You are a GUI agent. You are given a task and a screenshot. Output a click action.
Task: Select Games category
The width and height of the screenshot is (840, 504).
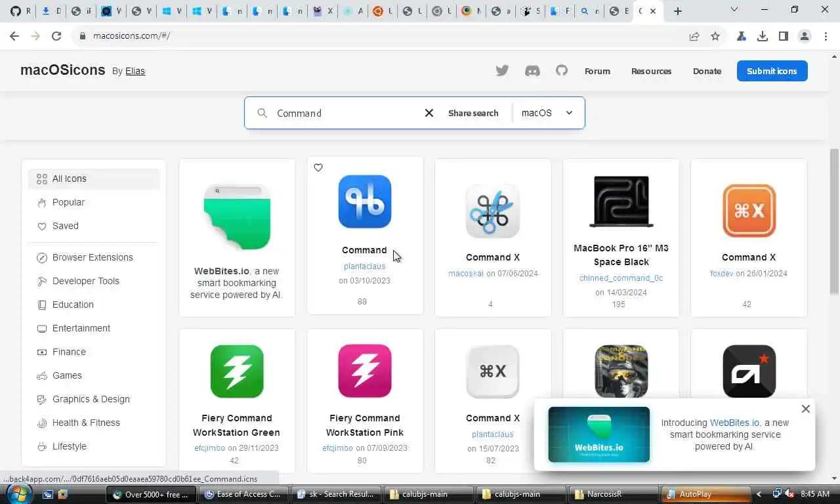tap(94, 375)
